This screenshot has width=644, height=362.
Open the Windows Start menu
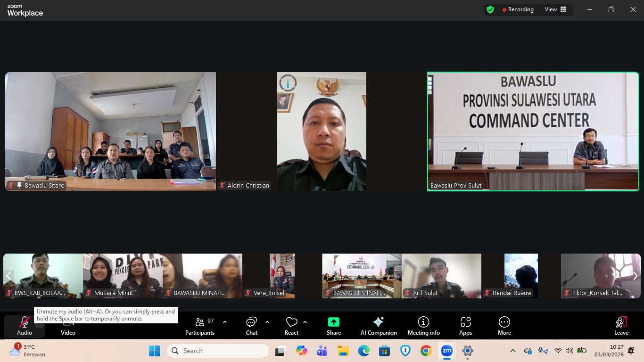pos(154,351)
